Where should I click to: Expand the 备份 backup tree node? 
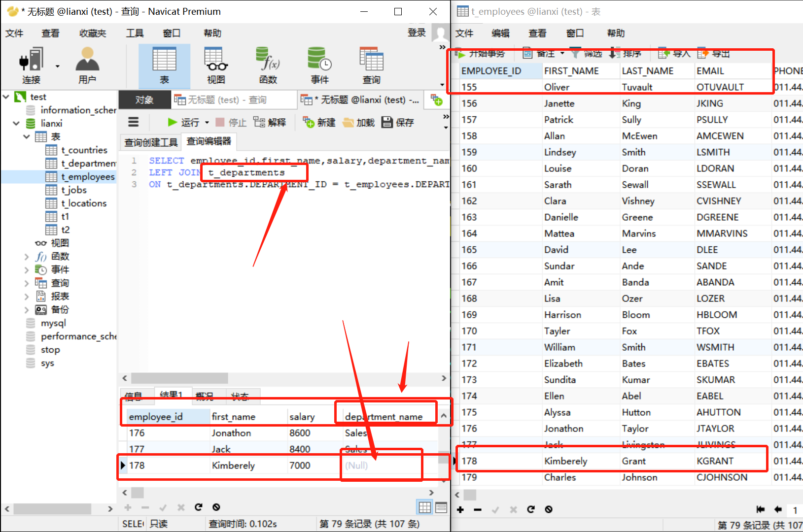point(27,309)
